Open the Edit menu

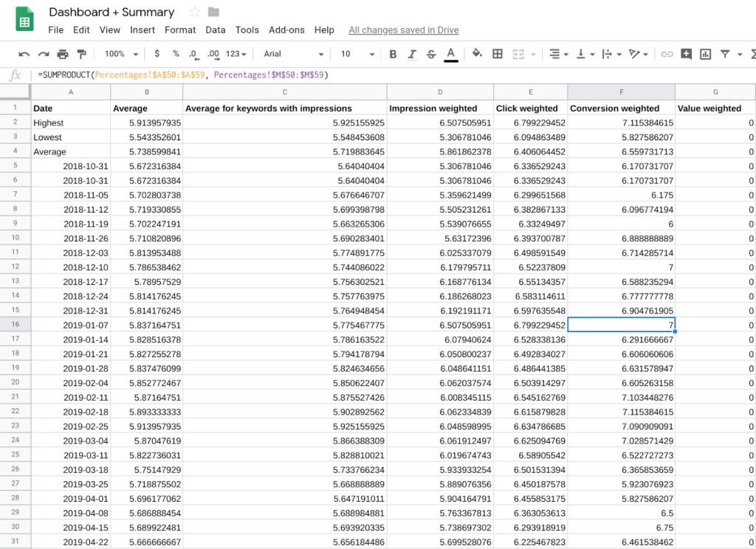point(81,30)
